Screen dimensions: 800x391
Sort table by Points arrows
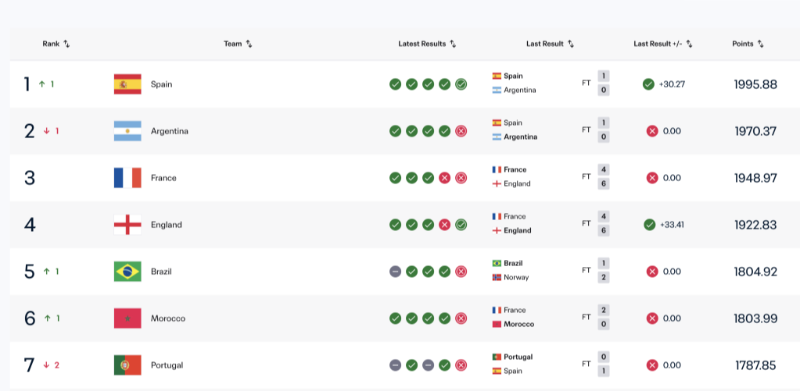point(761,44)
